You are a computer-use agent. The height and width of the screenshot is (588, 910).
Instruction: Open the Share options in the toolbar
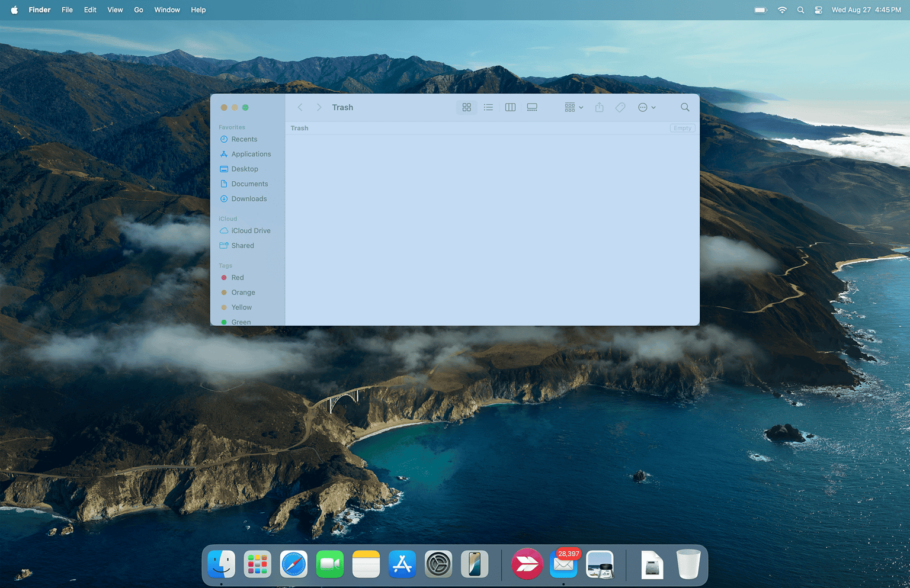[x=599, y=107]
